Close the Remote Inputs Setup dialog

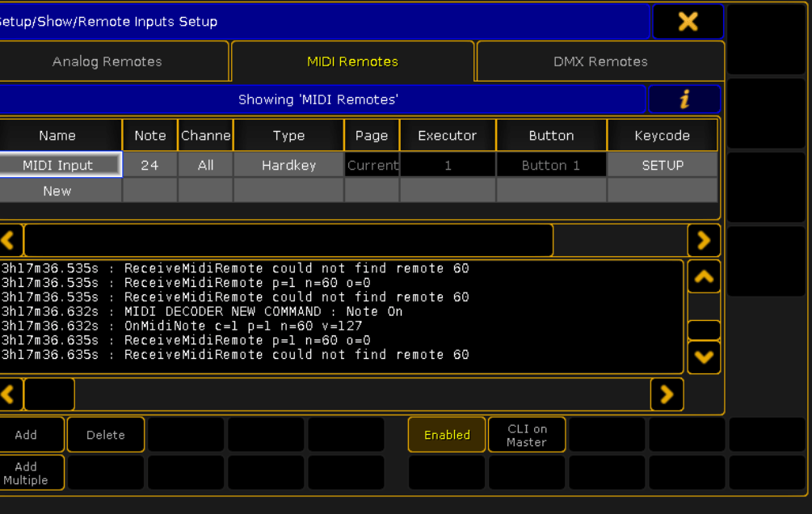coord(688,22)
